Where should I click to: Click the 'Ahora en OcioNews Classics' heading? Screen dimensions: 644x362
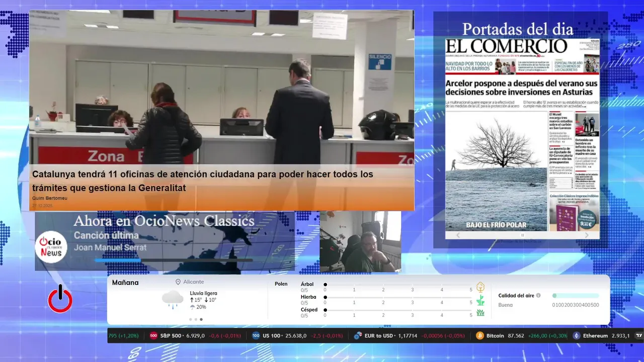tap(164, 221)
